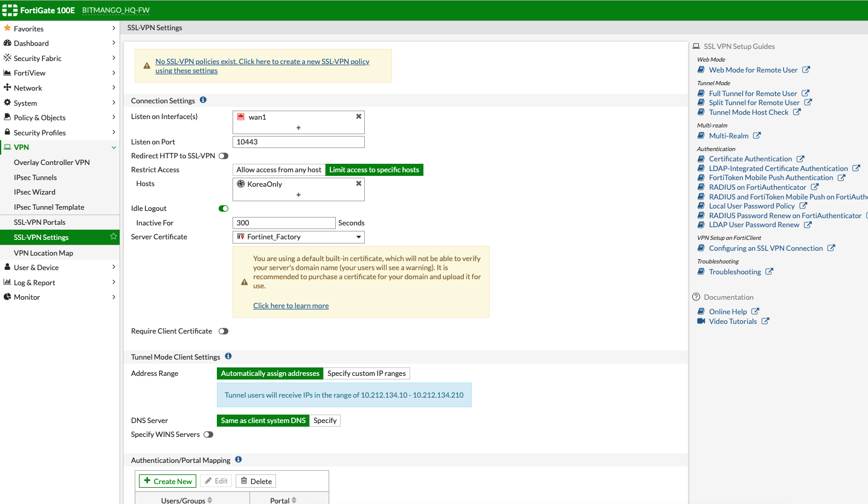Click the Log & Report chart icon
The image size is (868, 504).
coord(7,282)
